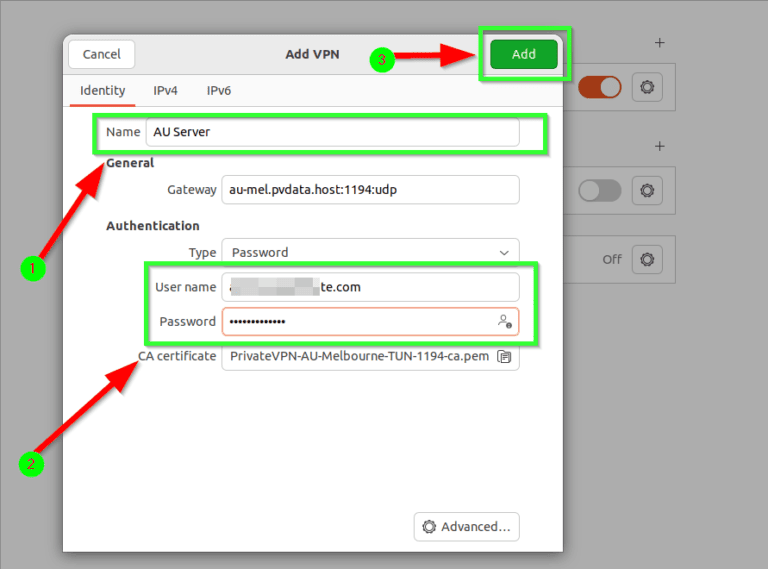Expand the authentication Type dropdown
Image resolution: width=768 pixels, height=569 pixels.
(x=369, y=253)
